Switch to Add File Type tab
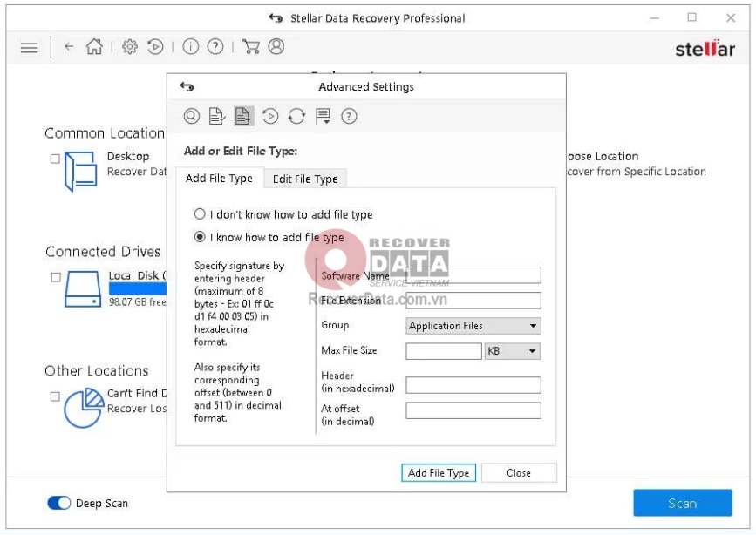Image resolution: width=756 pixels, height=535 pixels. (220, 179)
